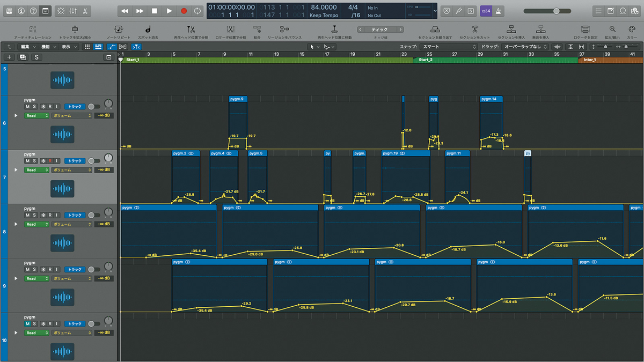Screen dimensions: 644x362
Task: Click the red Record button
Action: point(184,11)
